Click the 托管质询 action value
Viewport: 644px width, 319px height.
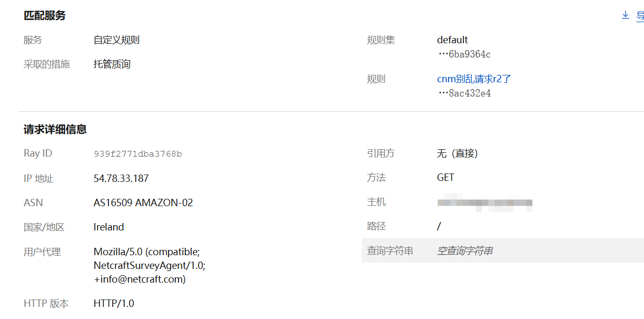pos(112,64)
